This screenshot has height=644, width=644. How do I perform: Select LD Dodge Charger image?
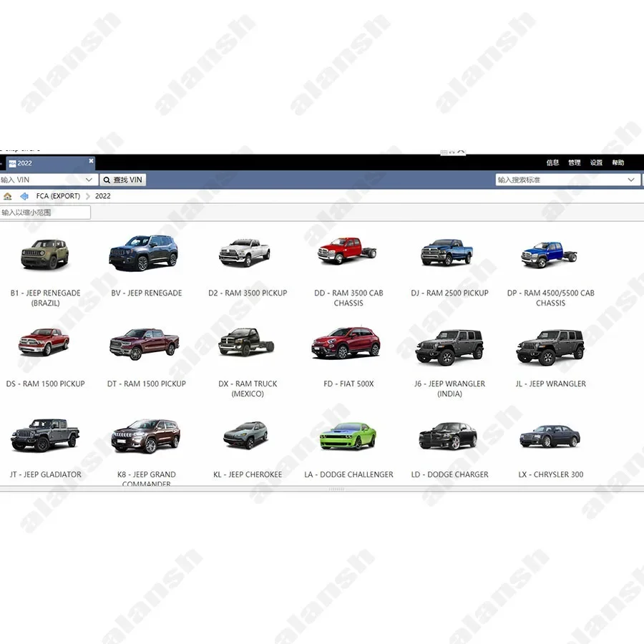(448, 436)
